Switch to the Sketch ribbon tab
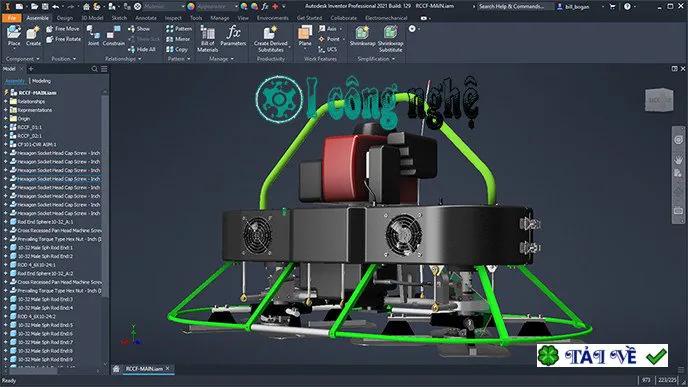 click(119, 18)
